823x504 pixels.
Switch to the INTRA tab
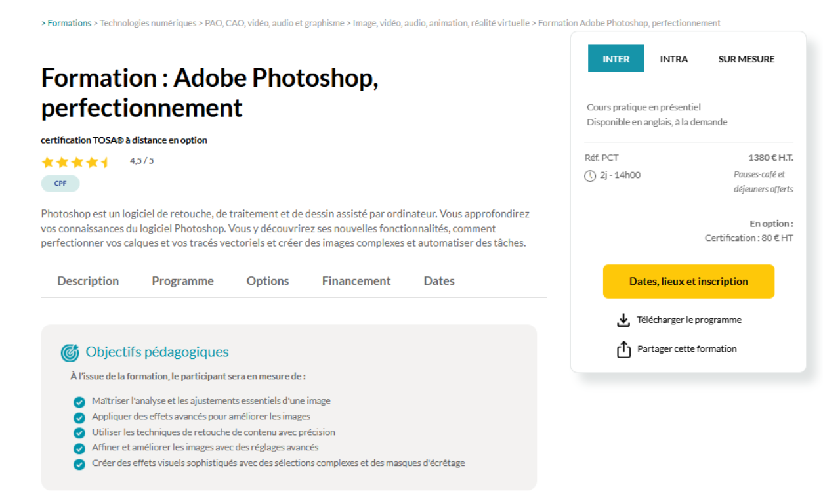click(x=674, y=59)
